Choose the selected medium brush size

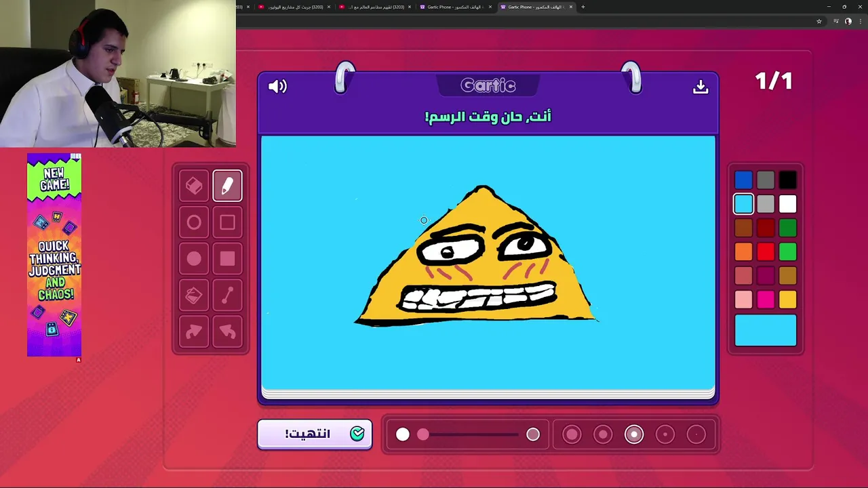[634, 434]
